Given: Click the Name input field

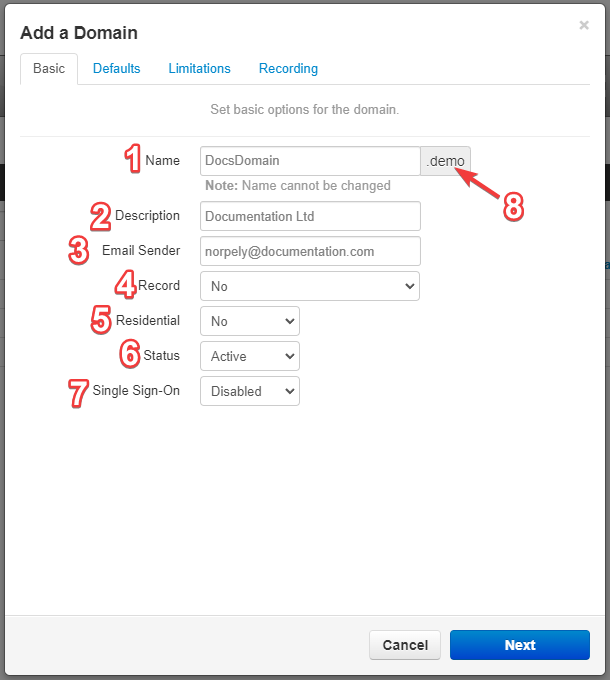Looking at the screenshot, I should coord(310,161).
